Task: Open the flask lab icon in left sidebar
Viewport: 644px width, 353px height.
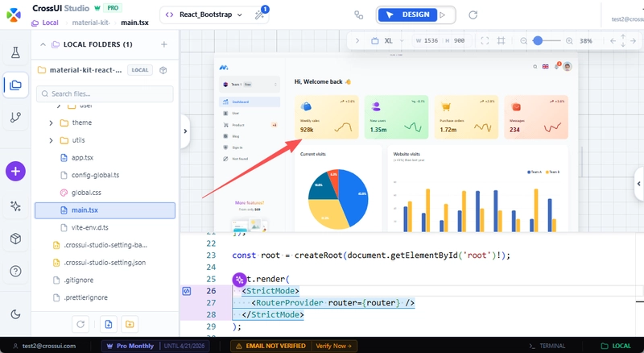Action: tap(15, 52)
